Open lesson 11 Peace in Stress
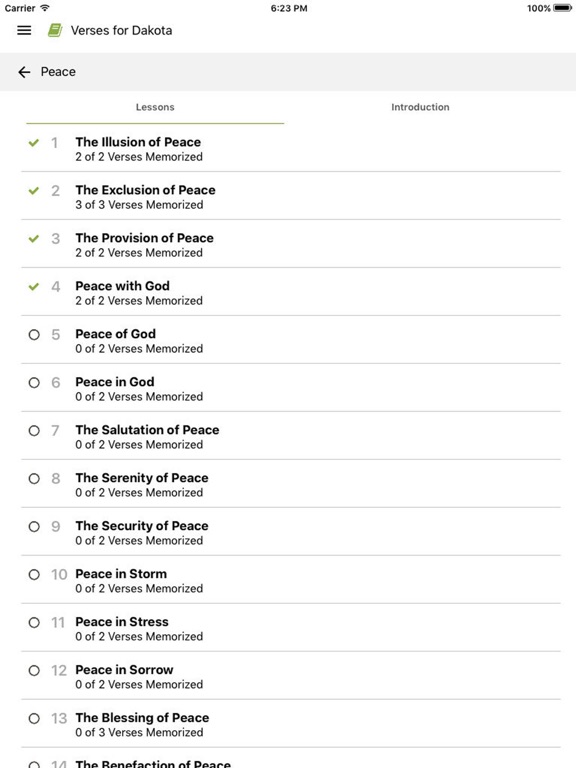Viewport: 576px width, 768px height. pos(291,628)
